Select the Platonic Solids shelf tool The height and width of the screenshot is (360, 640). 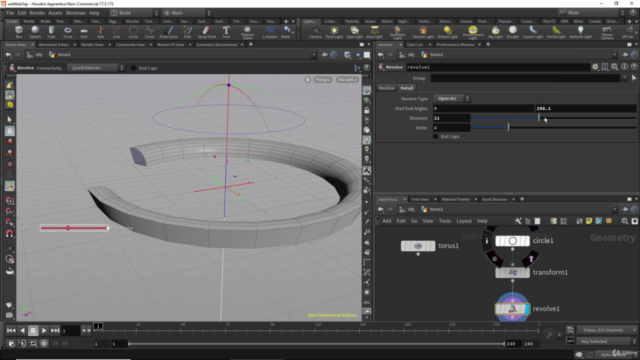[x=247, y=32]
